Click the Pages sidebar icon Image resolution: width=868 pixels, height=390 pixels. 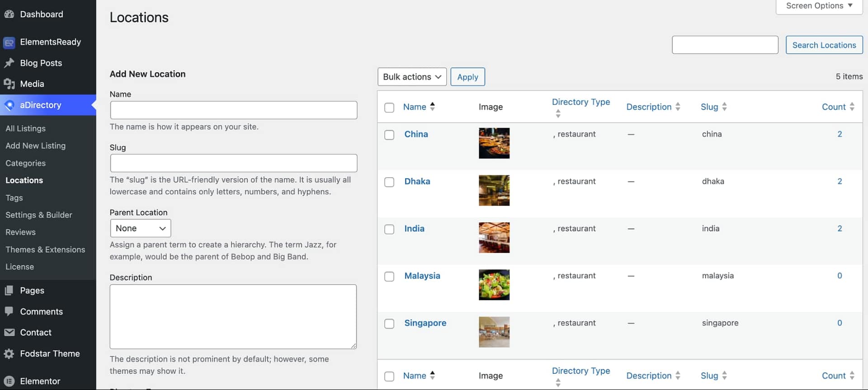coord(9,290)
